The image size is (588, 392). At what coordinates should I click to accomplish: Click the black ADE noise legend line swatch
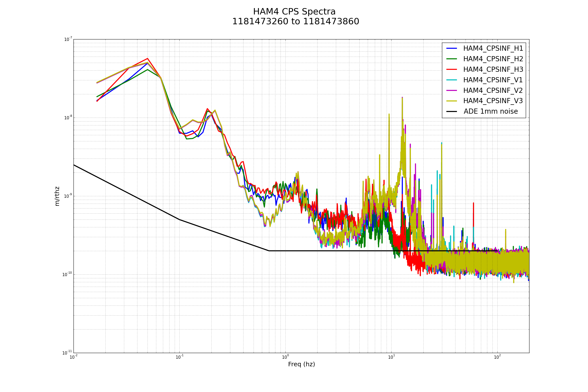pos(452,111)
